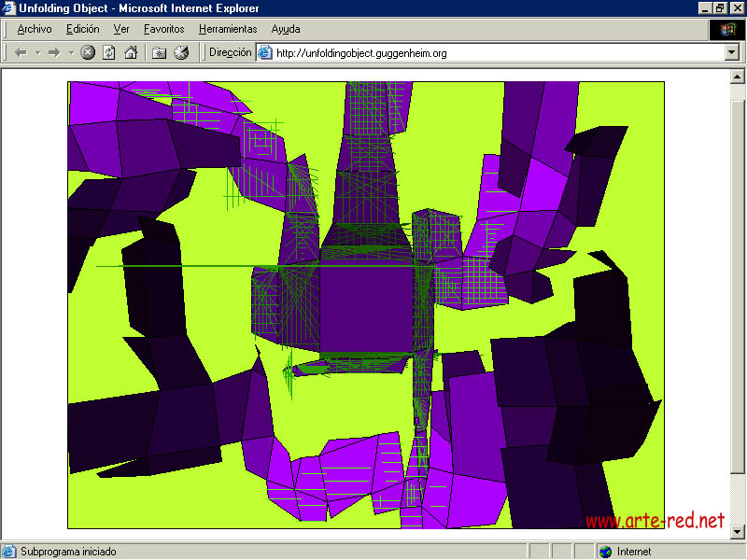Open the Herramientas menu
This screenshot has width=747, height=560.
228,29
